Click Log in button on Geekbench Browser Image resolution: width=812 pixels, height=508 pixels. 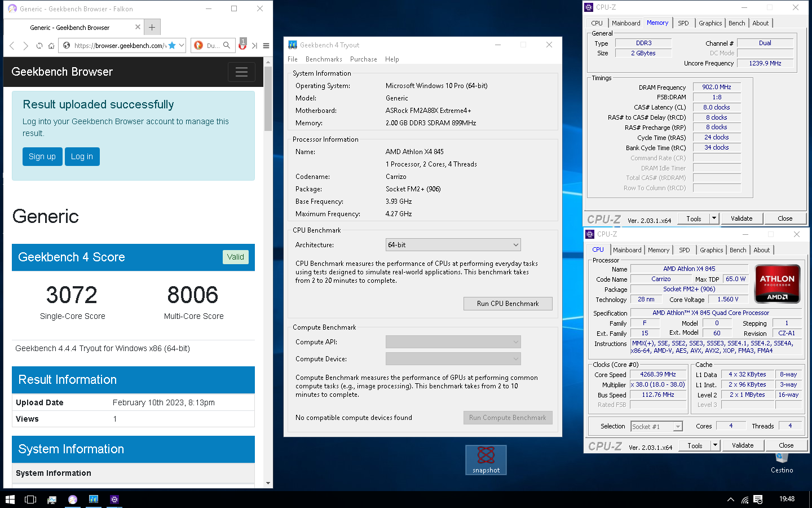[x=82, y=156]
